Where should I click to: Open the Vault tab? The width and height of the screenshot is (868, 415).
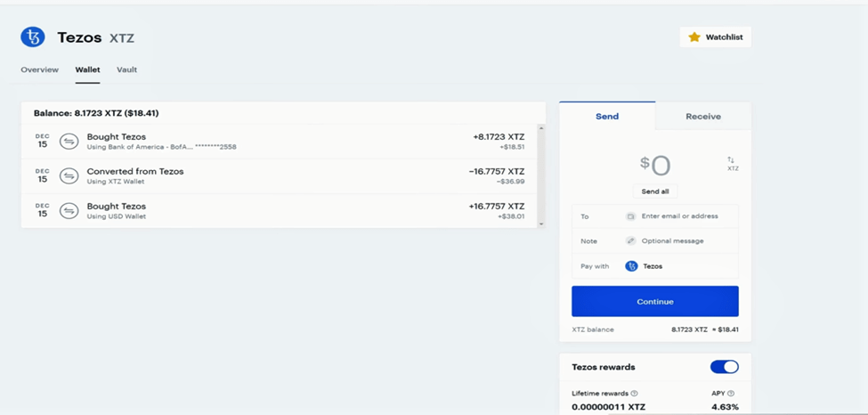[x=126, y=69]
